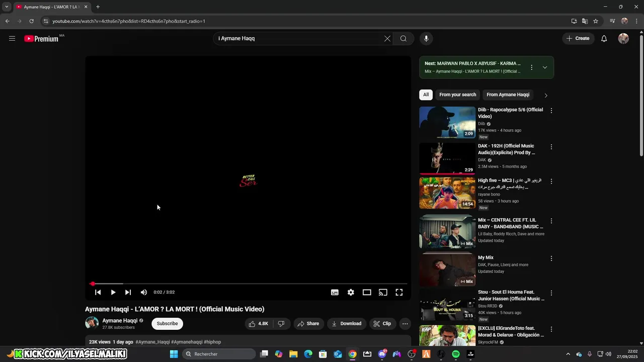Open the Chrome tab search dropdown
The image size is (644, 362).
pyautogui.click(x=7, y=7)
